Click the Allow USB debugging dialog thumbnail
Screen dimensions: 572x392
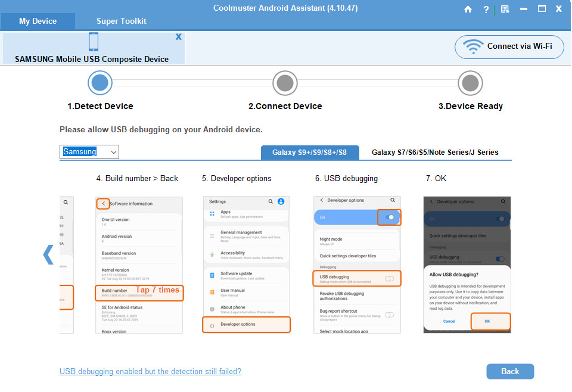(467, 265)
